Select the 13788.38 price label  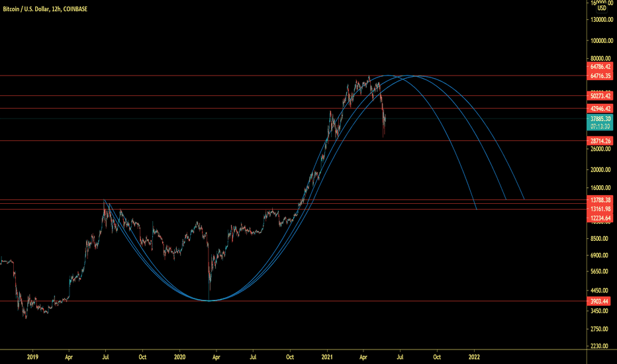600,200
